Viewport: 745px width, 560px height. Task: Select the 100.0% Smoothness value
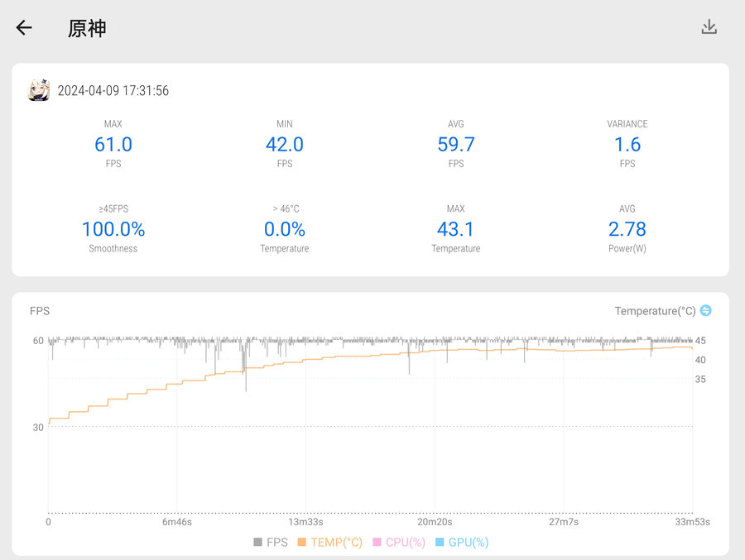113,229
